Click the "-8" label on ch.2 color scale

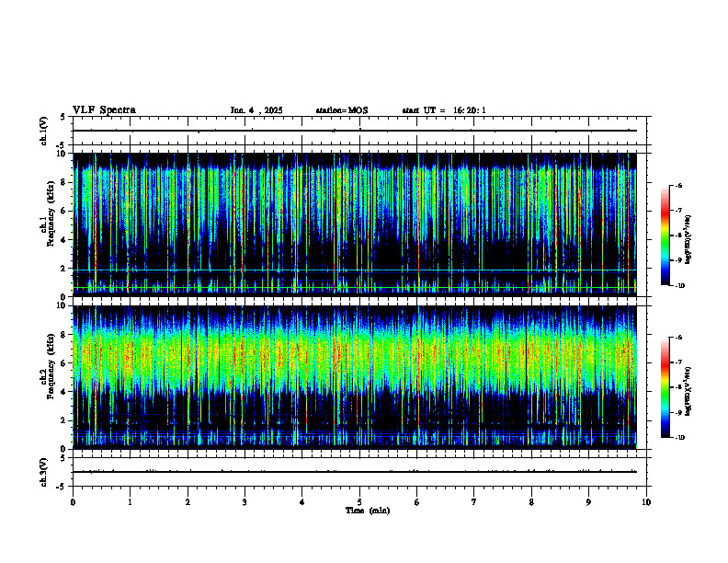click(678, 387)
